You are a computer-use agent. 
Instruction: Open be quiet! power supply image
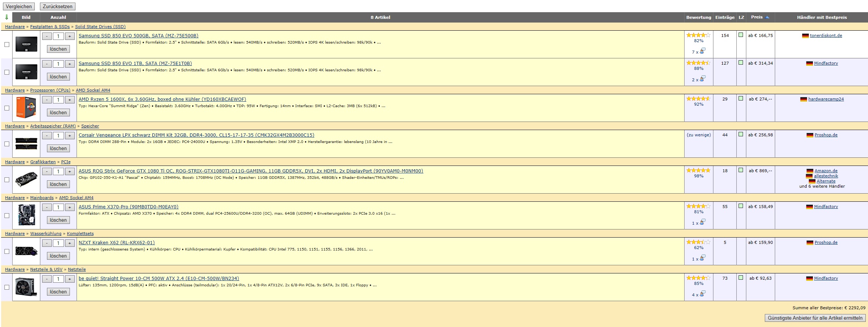(26, 287)
